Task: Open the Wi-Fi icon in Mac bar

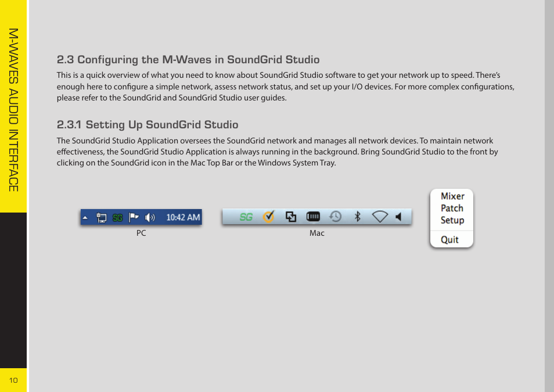Action: point(380,216)
